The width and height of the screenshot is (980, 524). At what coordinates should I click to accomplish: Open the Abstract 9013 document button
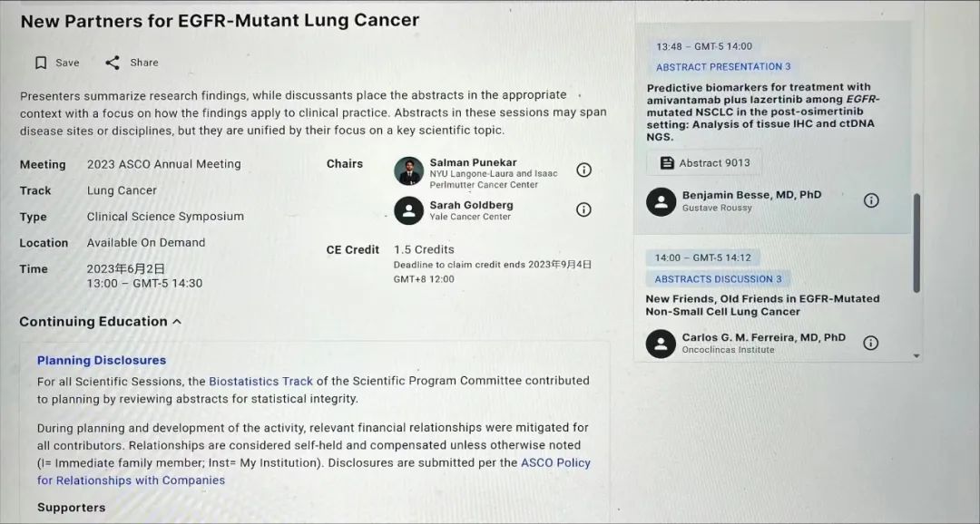click(x=704, y=163)
